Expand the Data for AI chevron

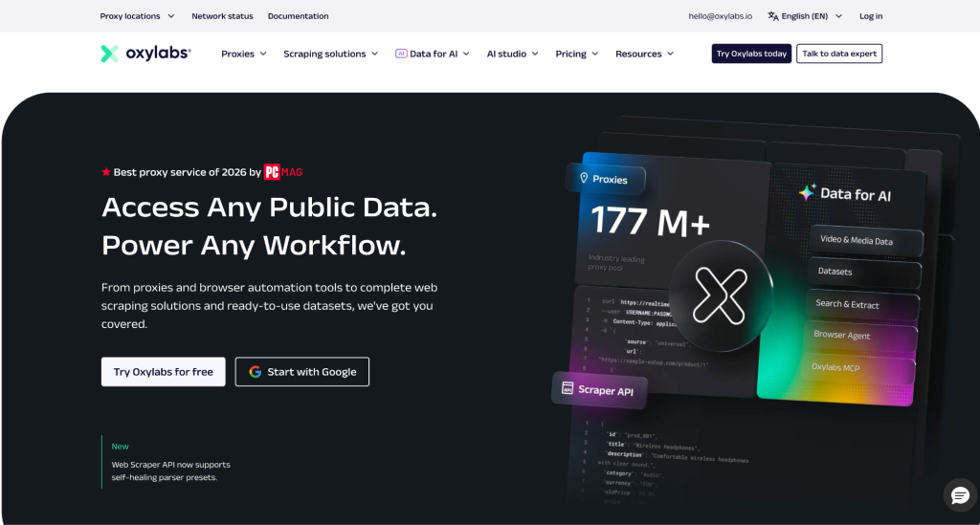[466, 54]
